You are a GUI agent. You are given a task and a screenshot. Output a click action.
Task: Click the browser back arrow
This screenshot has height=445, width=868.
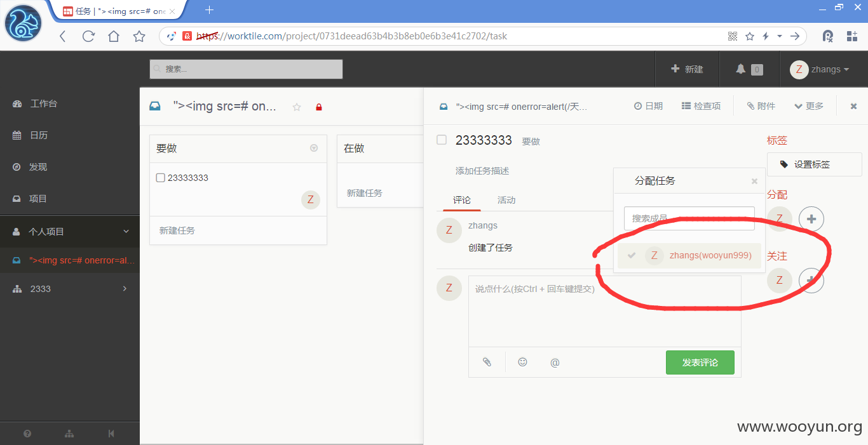tap(62, 36)
